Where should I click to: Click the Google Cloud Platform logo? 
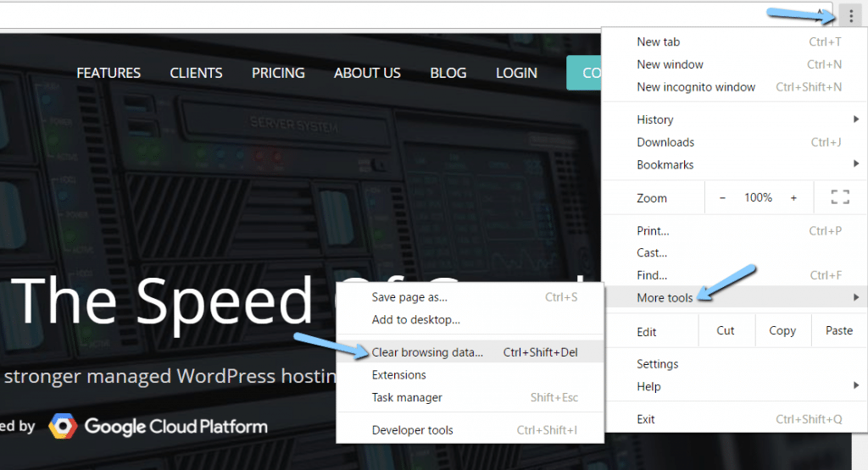(x=158, y=426)
